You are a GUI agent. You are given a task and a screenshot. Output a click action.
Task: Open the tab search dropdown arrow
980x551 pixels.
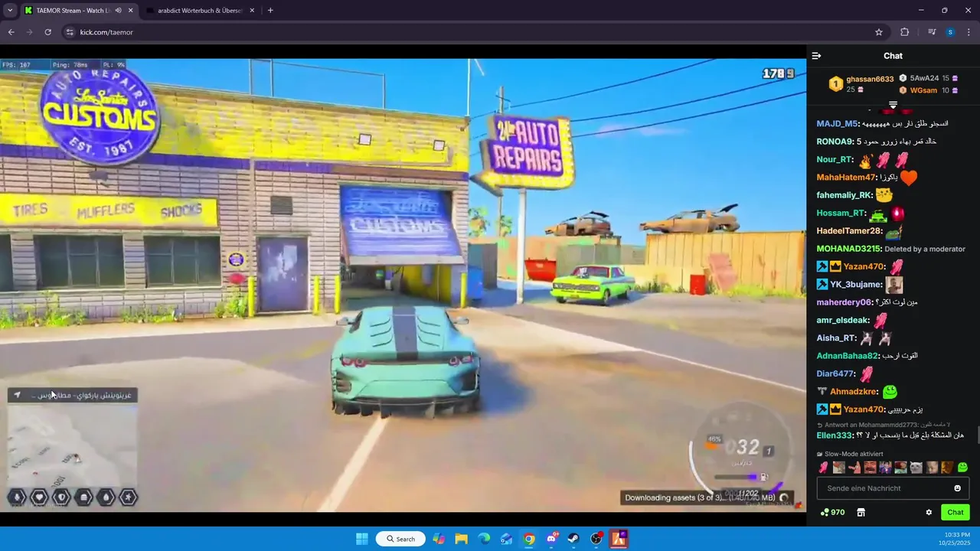(10, 11)
